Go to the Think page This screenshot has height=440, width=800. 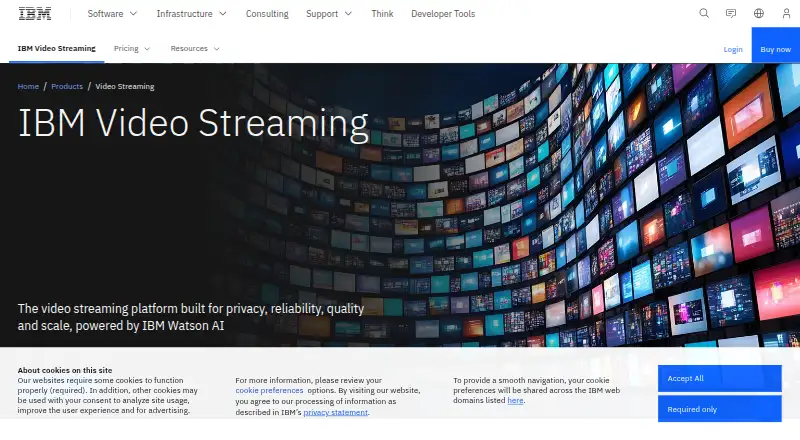[x=382, y=14]
